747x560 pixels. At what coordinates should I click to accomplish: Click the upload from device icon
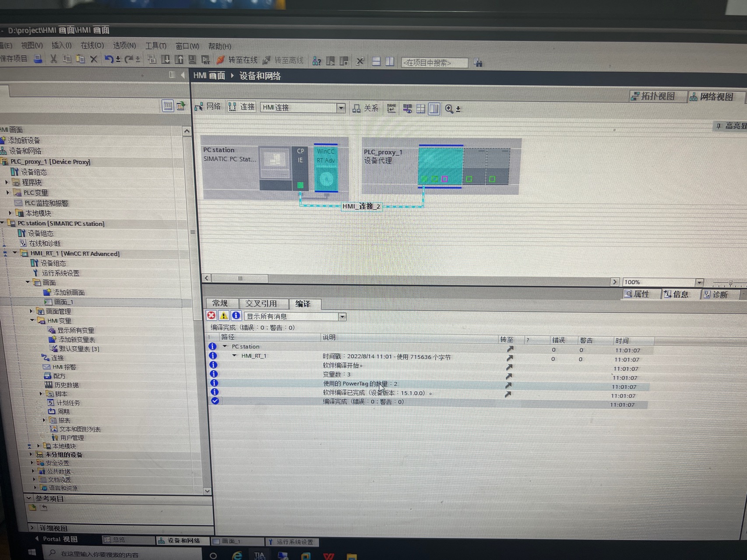click(x=179, y=60)
